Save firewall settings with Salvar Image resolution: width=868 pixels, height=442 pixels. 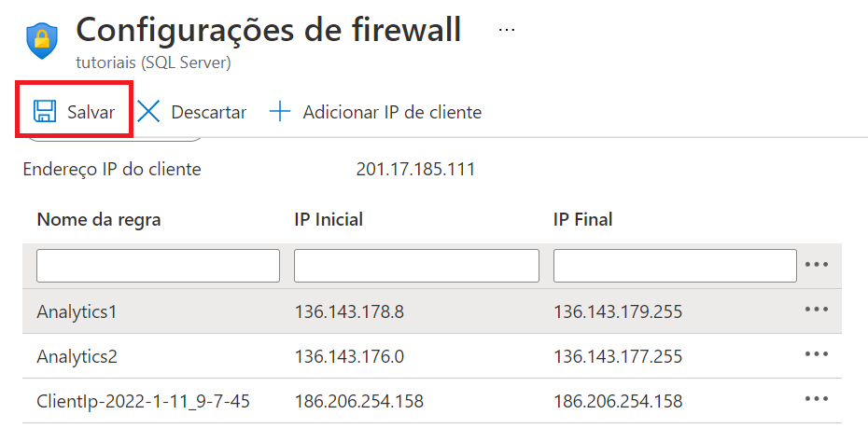(x=74, y=111)
